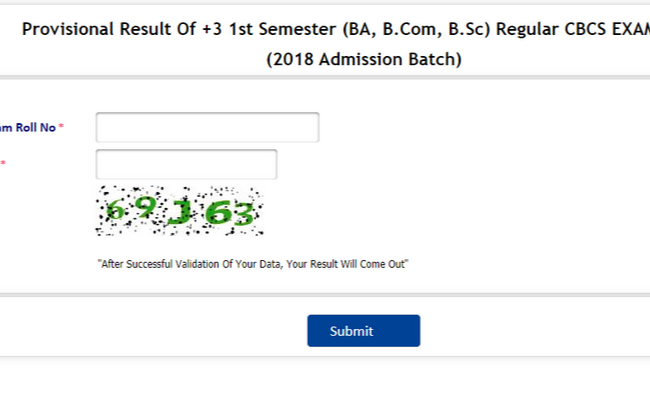Click the Exam Roll No input field

(207, 127)
